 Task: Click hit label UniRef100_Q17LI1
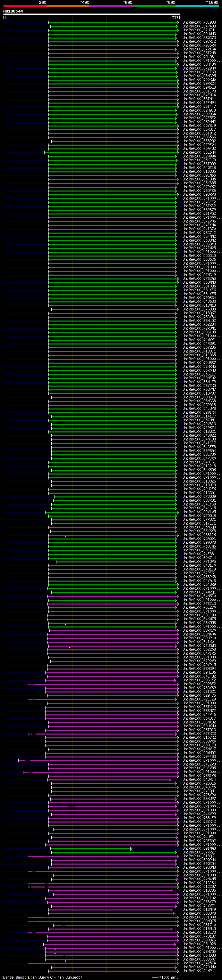pos(199,523)
